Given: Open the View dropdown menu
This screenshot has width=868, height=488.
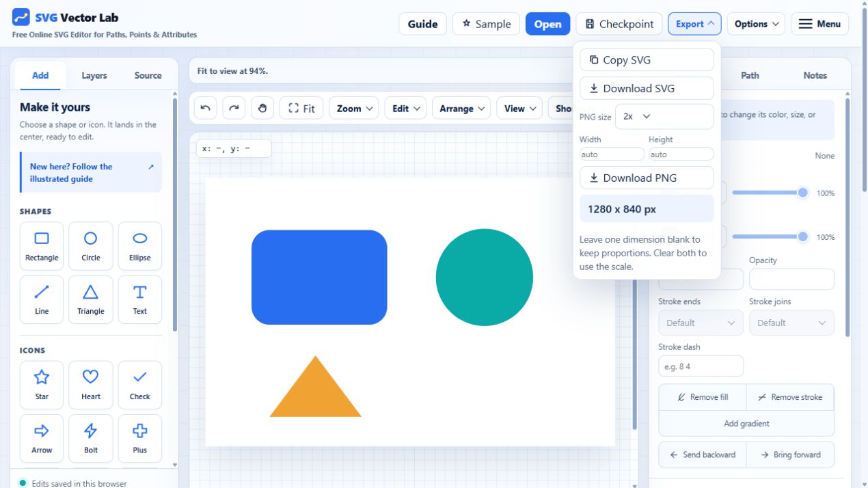Looking at the screenshot, I should (x=519, y=108).
